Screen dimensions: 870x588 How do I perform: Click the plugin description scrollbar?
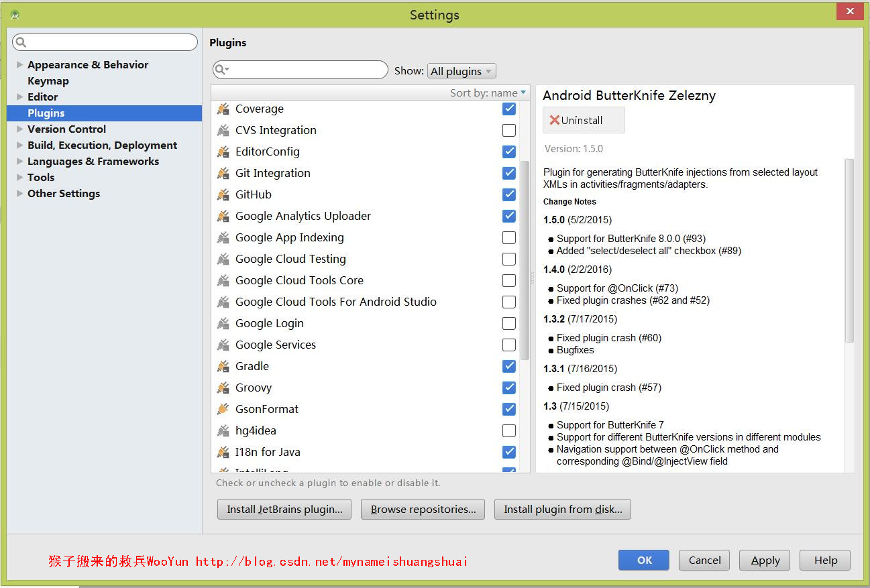click(849, 251)
